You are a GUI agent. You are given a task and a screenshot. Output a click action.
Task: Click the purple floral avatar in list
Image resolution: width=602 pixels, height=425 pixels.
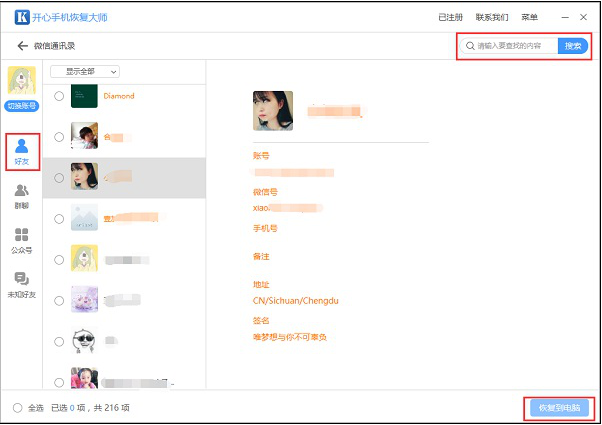(84, 299)
